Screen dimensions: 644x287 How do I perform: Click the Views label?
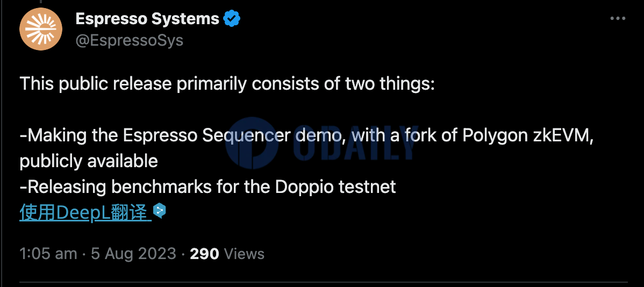244,254
